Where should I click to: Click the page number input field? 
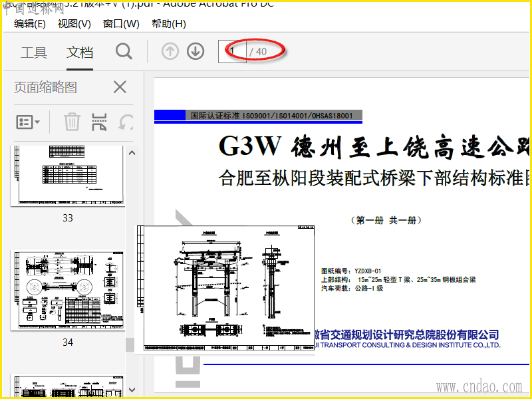[x=232, y=52]
